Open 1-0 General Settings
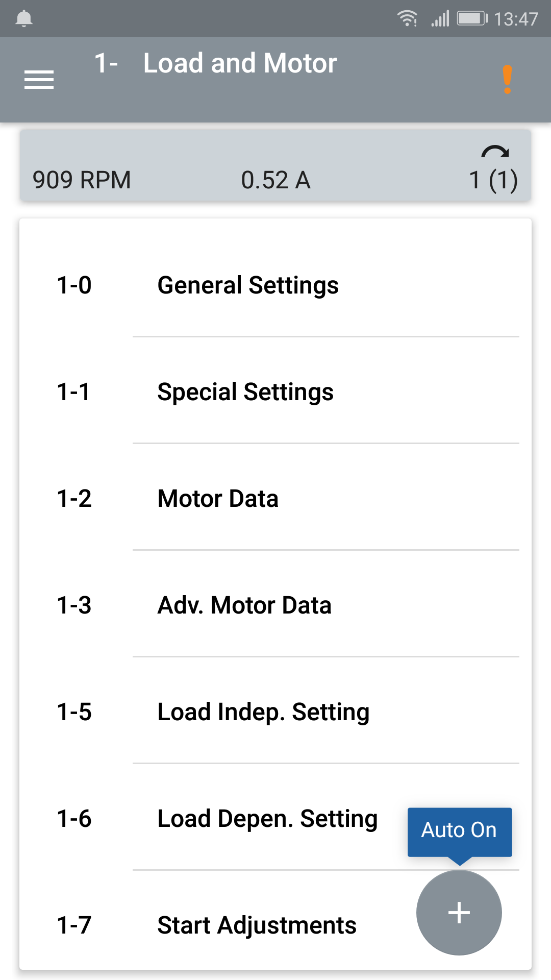Image resolution: width=551 pixels, height=980 pixels. [x=275, y=285]
